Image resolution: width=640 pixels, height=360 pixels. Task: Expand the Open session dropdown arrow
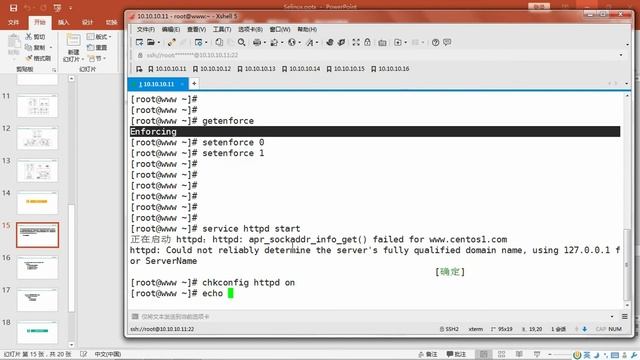point(158,42)
